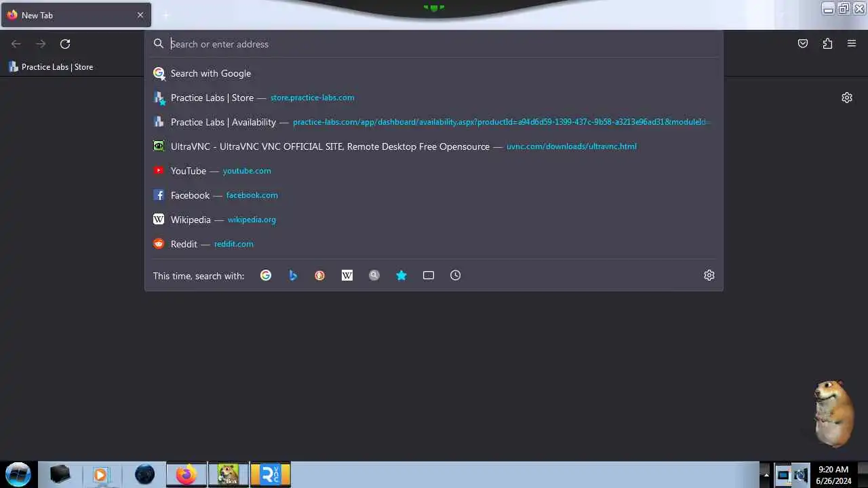The width and height of the screenshot is (868, 488).
Task: Open the black box taskbar icon
Action: [x=60, y=474]
